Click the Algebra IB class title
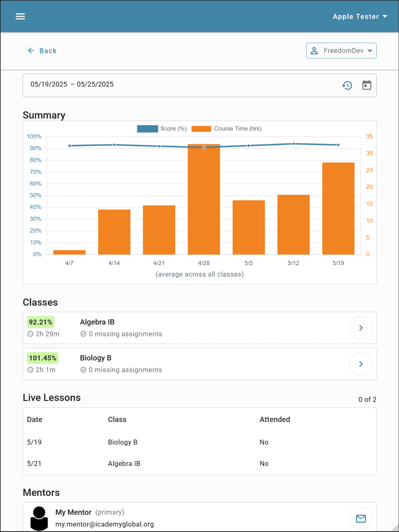This screenshot has height=532, width=399. (x=97, y=322)
